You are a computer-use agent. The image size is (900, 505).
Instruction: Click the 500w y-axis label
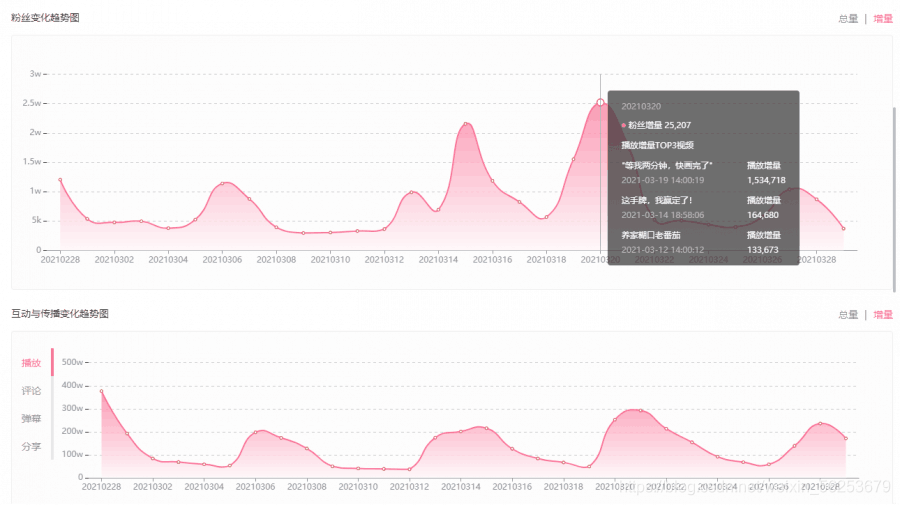click(x=73, y=363)
